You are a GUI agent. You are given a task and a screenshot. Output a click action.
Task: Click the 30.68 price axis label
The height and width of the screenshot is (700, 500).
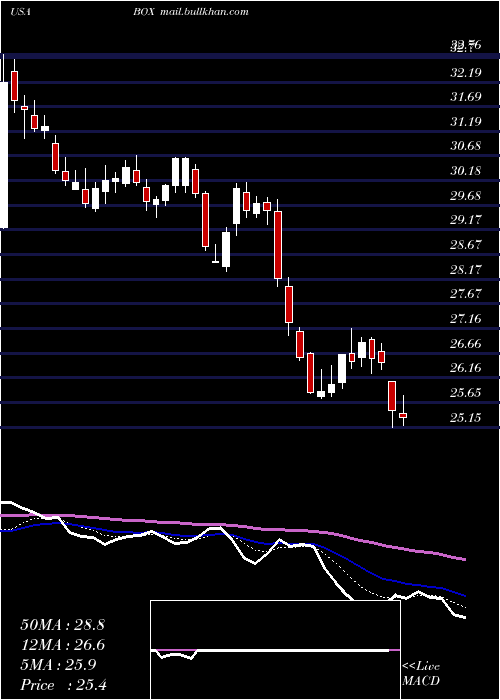(x=466, y=146)
